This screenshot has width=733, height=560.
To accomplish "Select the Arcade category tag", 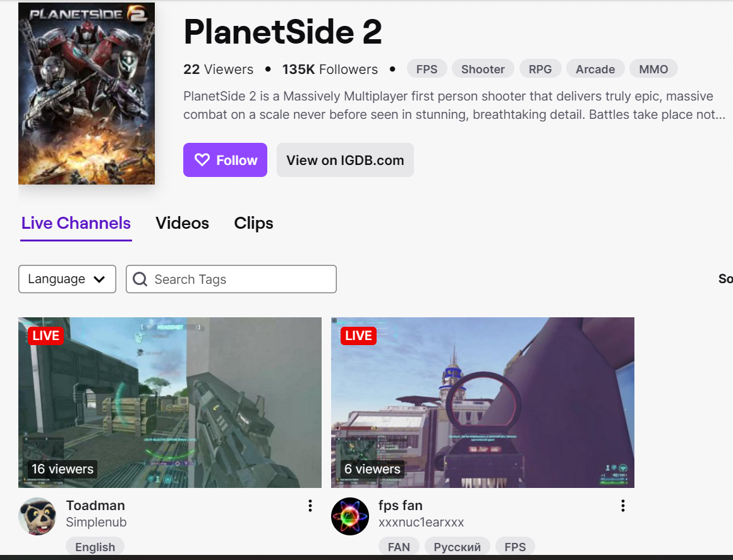I will 595,69.
